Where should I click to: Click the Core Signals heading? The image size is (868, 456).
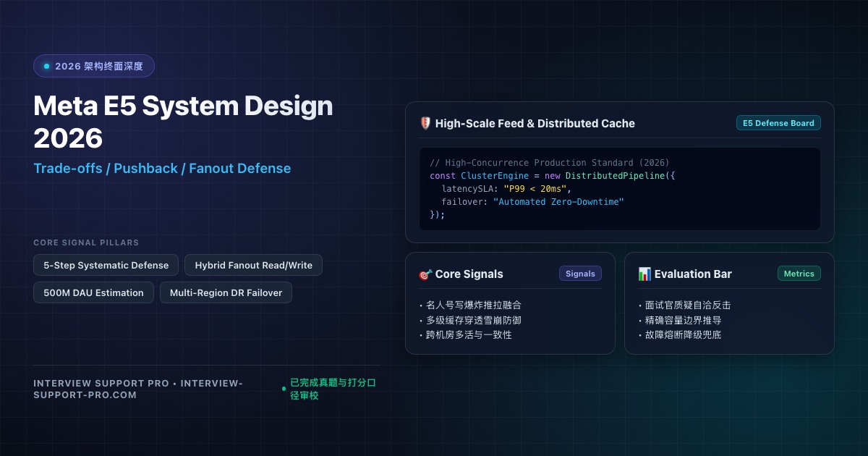coord(469,274)
